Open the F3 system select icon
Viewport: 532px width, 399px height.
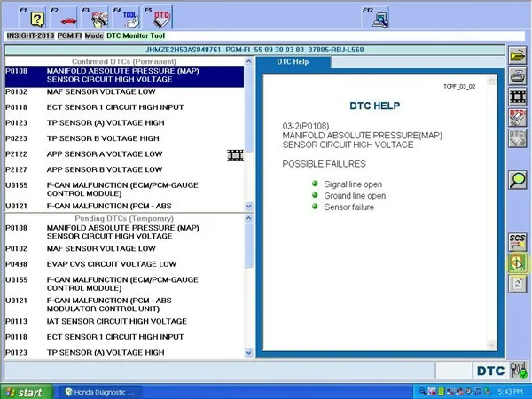(x=95, y=17)
